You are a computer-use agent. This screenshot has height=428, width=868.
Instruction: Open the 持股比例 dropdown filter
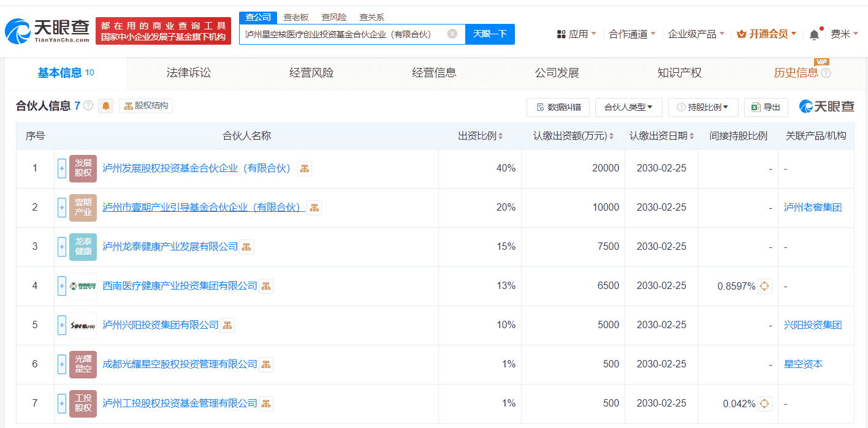coord(702,107)
